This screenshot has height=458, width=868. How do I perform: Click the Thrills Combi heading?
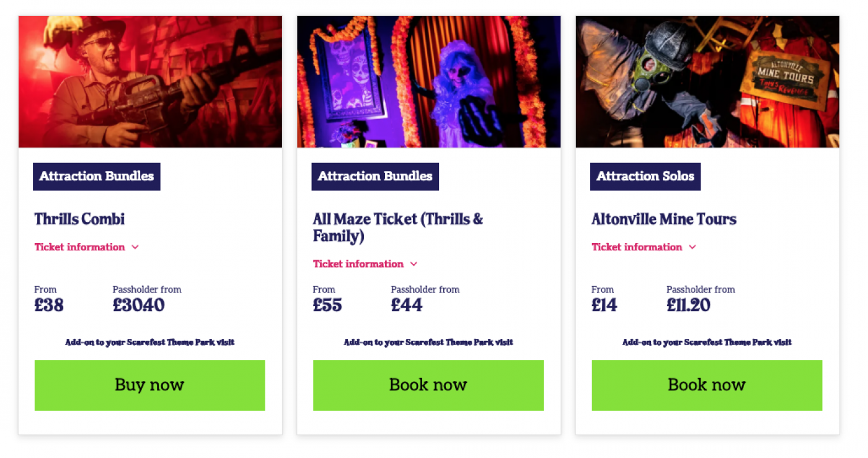[x=79, y=219]
